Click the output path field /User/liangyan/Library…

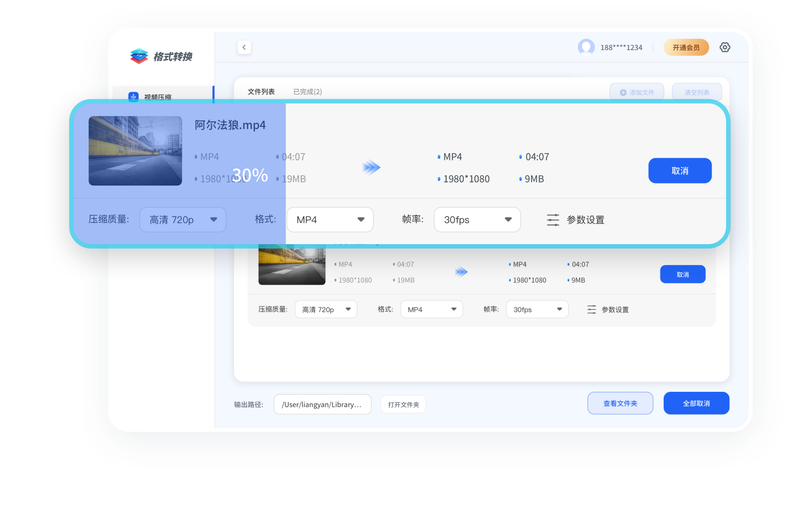[323, 405]
